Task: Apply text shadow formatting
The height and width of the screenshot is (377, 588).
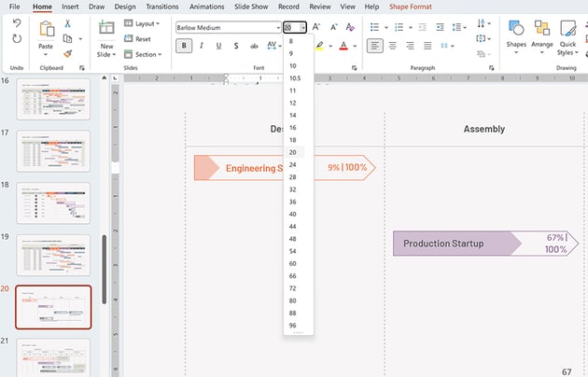Action: click(236, 45)
